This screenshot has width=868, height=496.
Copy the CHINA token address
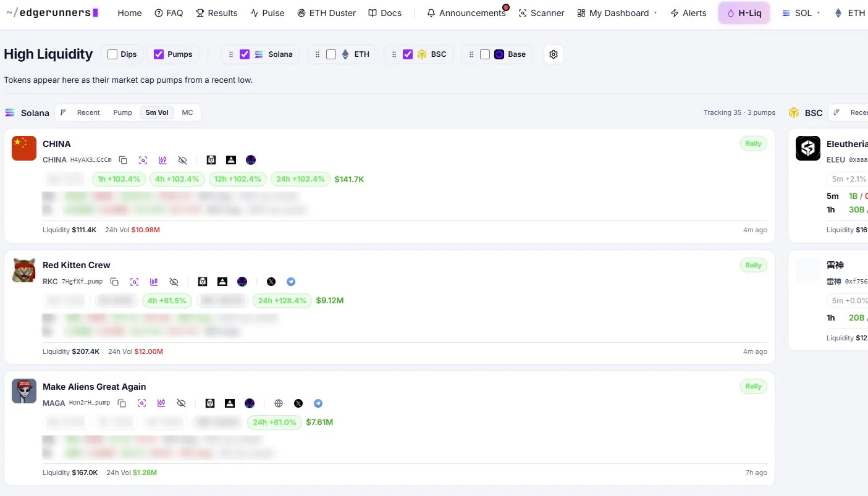(123, 160)
